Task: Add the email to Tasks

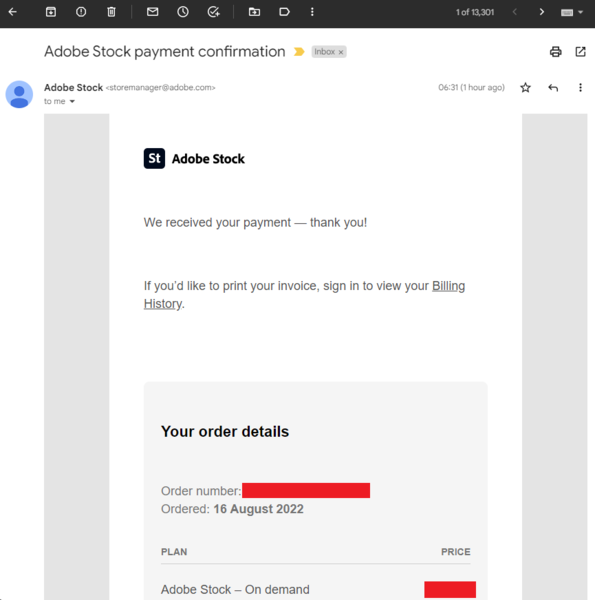Action: (x=214, y=12)
